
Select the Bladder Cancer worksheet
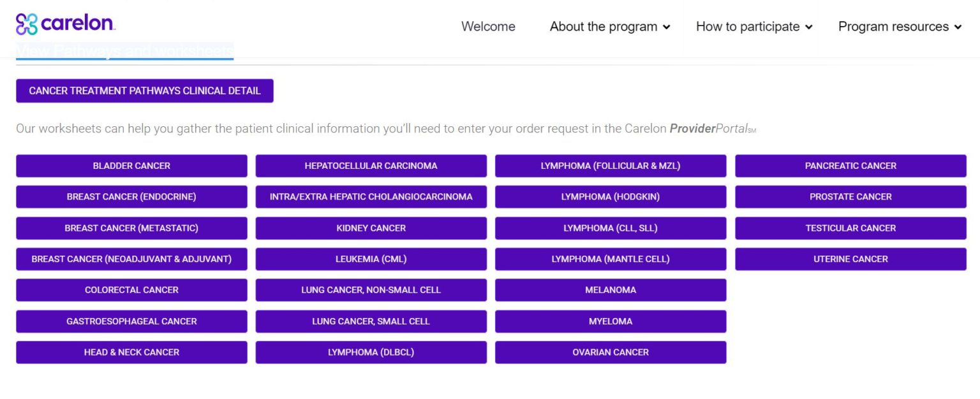(131, 166)
